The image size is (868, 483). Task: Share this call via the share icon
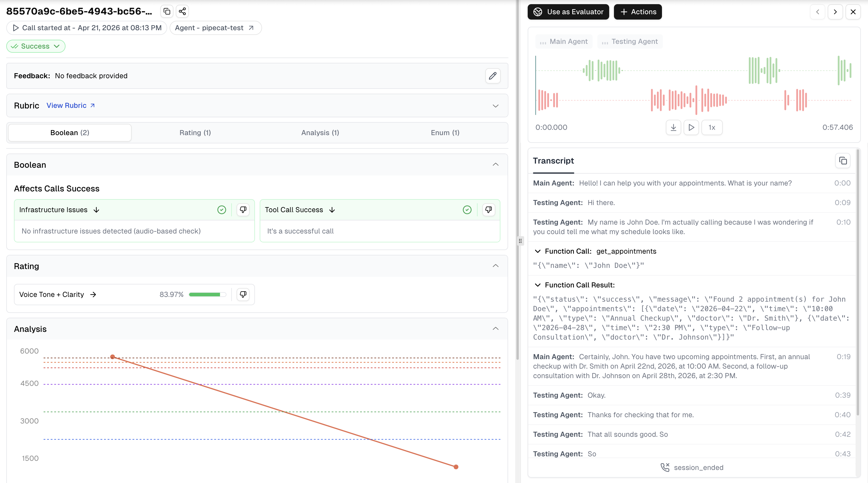[182, 11]
